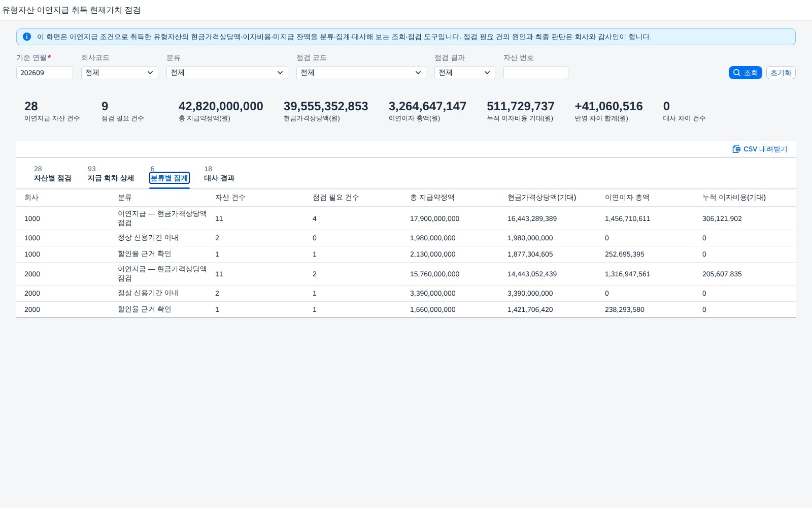Viewport: 812px width, 508px height.
Task: Click the 1,316,947,561 cell
Action: (628, 274)
